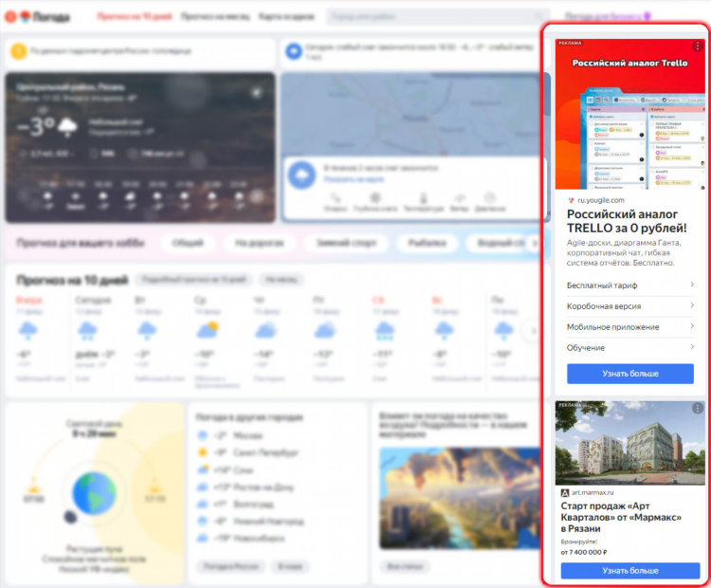Click Показать на карте link
711x588 pixels.
(354, 179)
